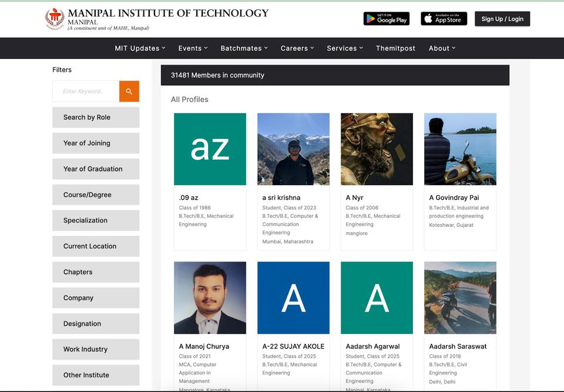
Task: Click 'Student, Class of 2023' text
Action: [x=289, y=207]
